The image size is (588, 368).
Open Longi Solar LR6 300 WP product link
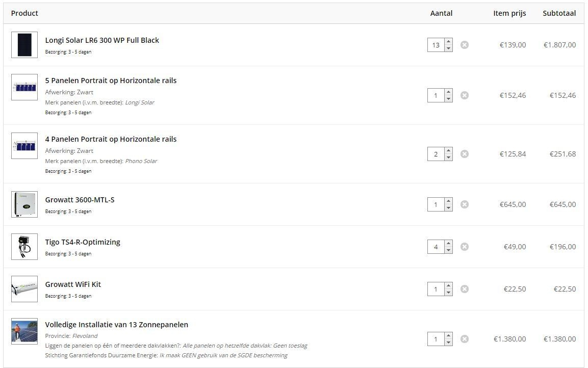(102, 40)
